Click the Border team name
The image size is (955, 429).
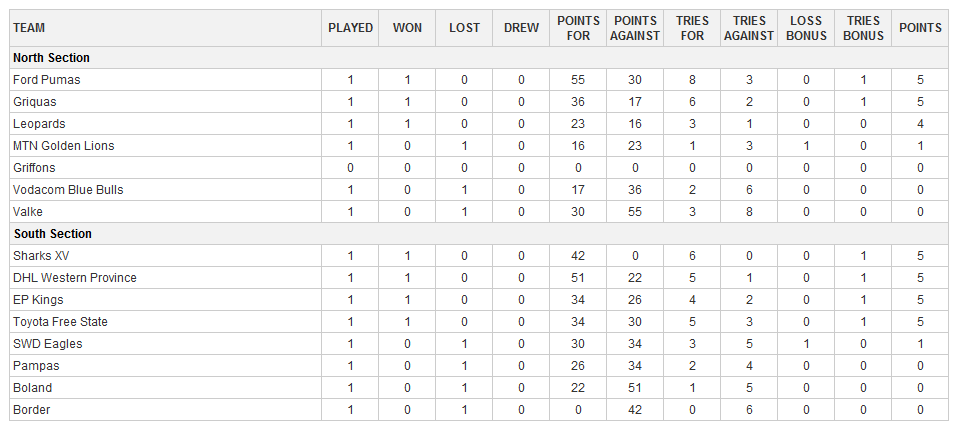[31, 410]
